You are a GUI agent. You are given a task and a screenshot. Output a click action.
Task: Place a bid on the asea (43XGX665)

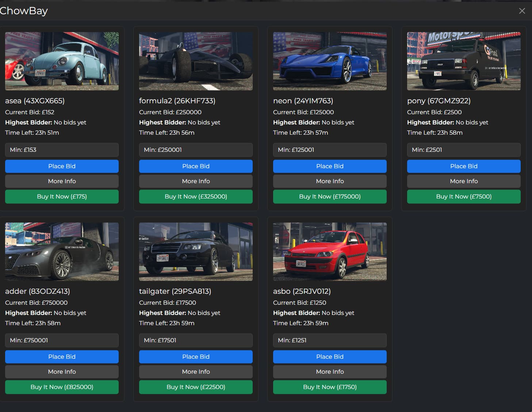(61, 166)
